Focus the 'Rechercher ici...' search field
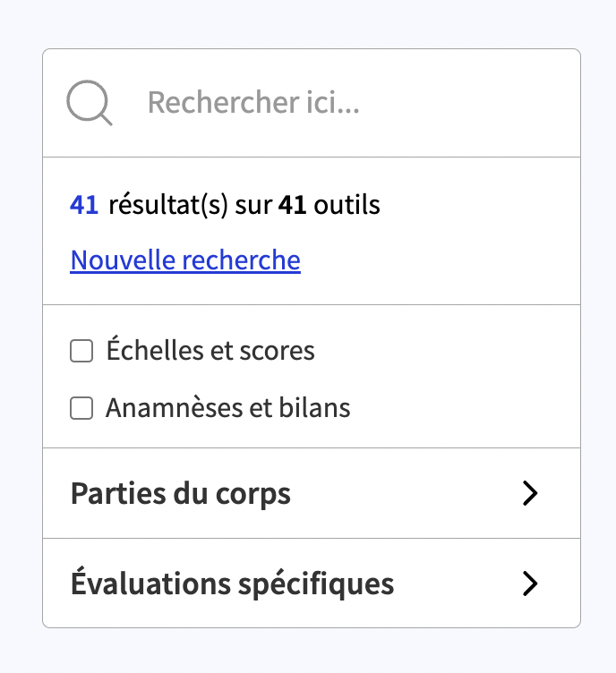The image size is (616, 673). coord(312,103)
